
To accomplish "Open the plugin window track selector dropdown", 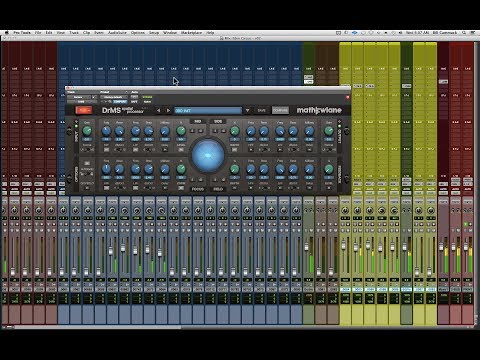I will point(79,97).
